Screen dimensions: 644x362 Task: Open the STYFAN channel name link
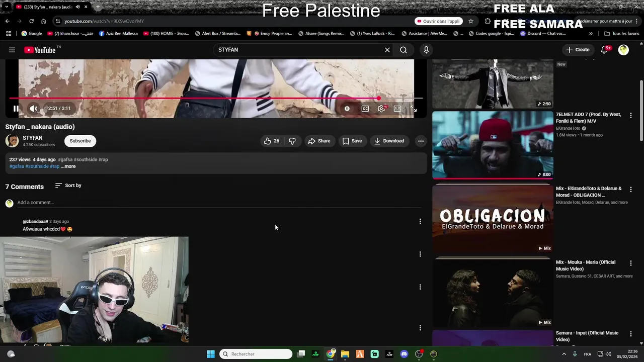pos(33,138)
